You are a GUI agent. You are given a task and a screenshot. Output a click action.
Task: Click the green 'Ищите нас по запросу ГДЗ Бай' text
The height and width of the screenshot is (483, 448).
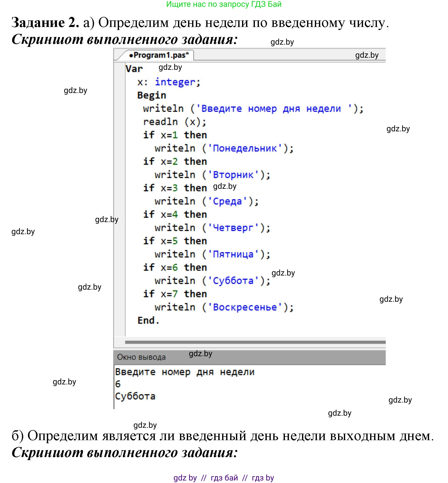click(224, 4)
